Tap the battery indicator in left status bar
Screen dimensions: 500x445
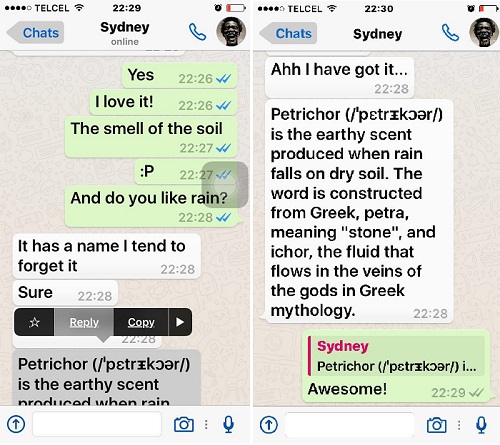click(236, 7)
